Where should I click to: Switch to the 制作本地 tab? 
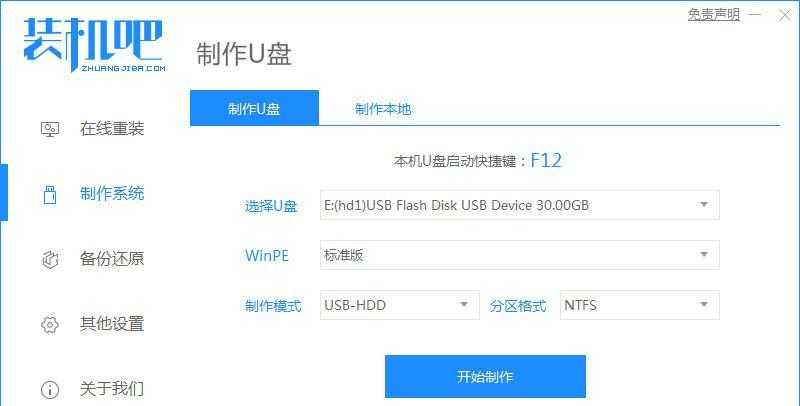pyautogui.click(x=383, y=109)
